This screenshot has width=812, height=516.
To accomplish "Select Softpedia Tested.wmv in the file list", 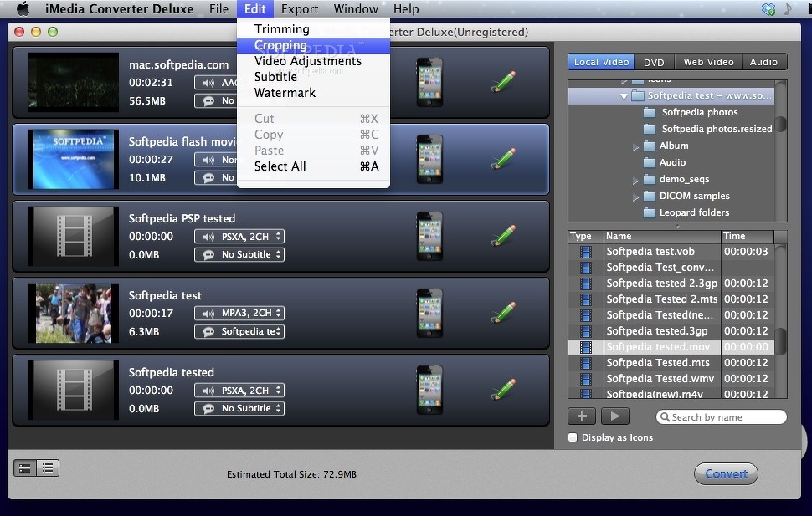I will pos(671,378).
